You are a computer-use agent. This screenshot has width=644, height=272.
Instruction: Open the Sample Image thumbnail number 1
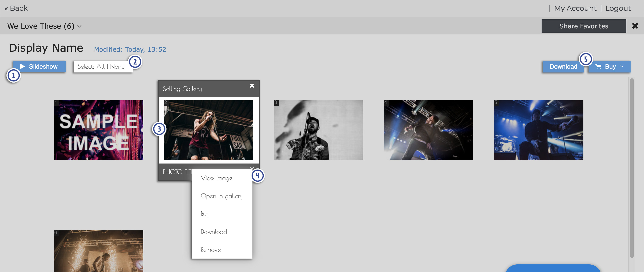click(98, 130)
